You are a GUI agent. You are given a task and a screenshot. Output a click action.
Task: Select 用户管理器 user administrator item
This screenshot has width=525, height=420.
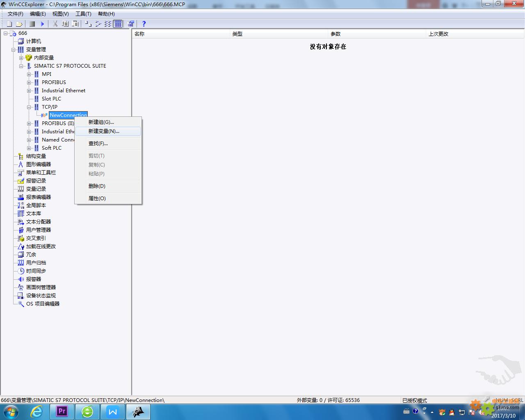pyautogui.click(x=38, y=230)
